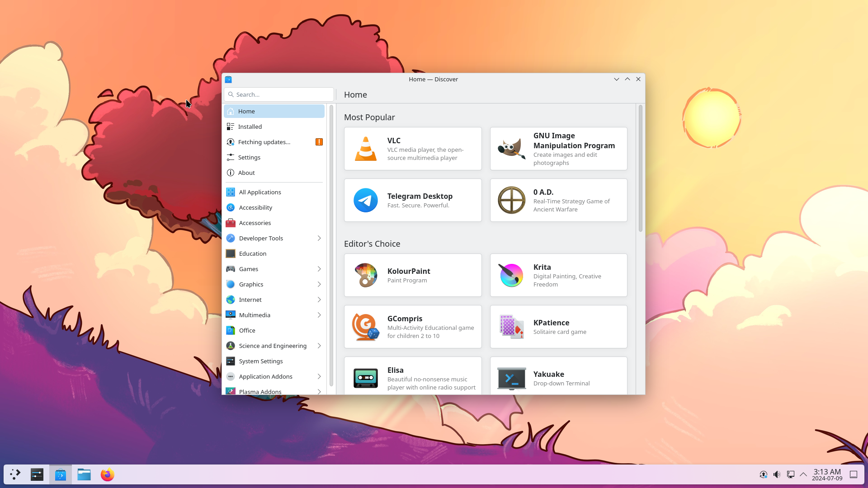Open the Dolphin file manager from taskbar
The image size is (868, 488).
[84, 474]
